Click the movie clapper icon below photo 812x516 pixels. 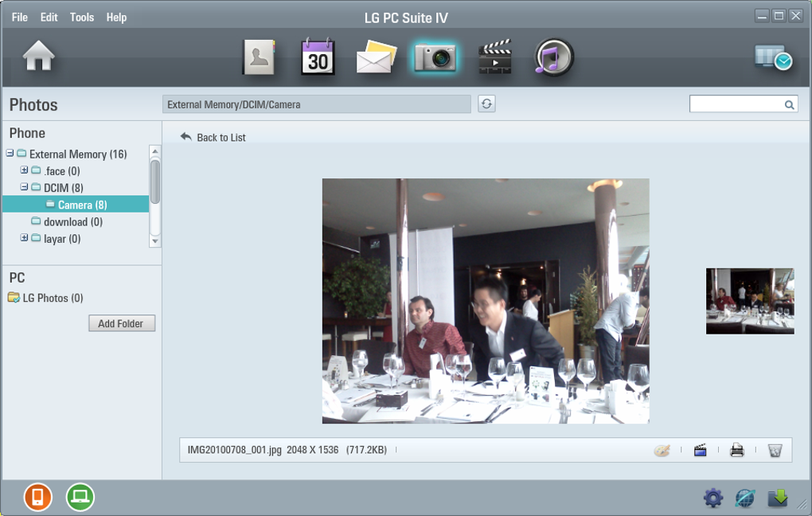(700, 450)
